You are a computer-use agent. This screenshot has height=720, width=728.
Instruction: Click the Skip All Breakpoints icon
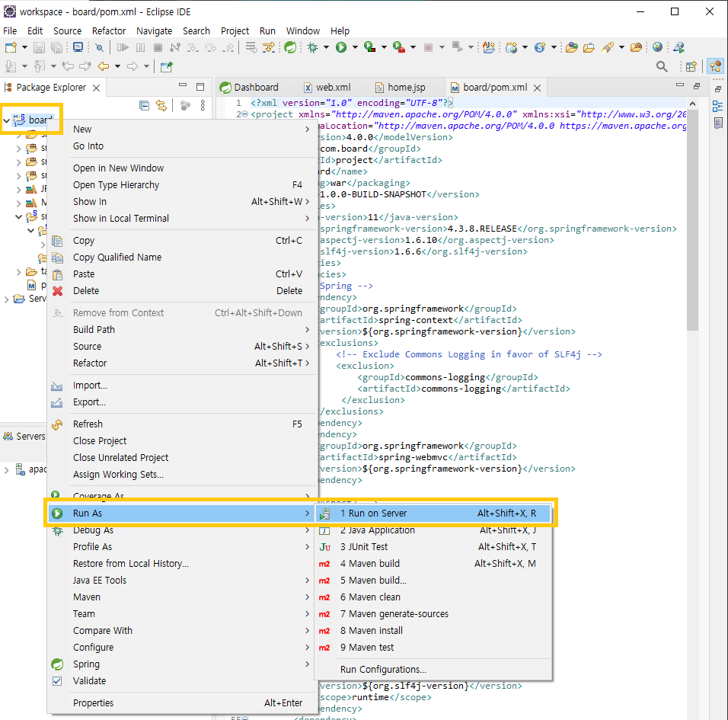click(x=99, y=47)
